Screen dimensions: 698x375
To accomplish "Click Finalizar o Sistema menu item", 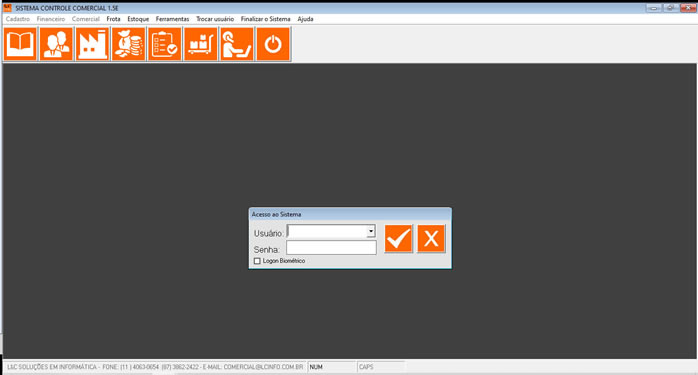I will [x=266, y=19].
